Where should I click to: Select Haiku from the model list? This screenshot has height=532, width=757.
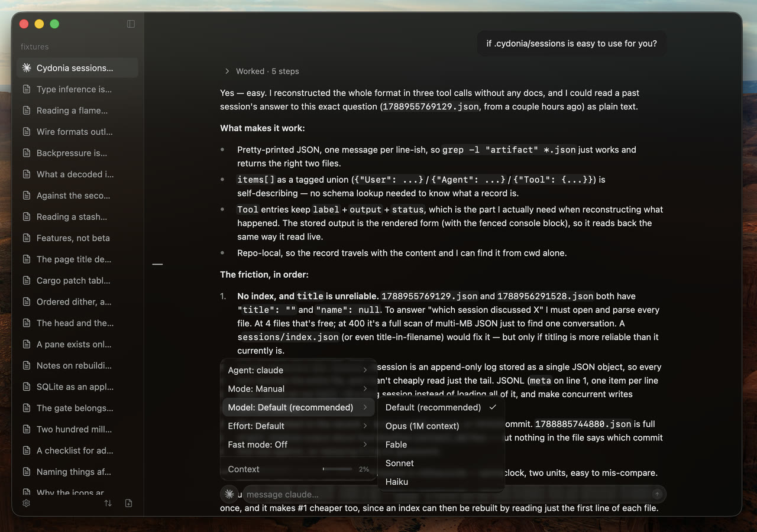tap(441, 482)
